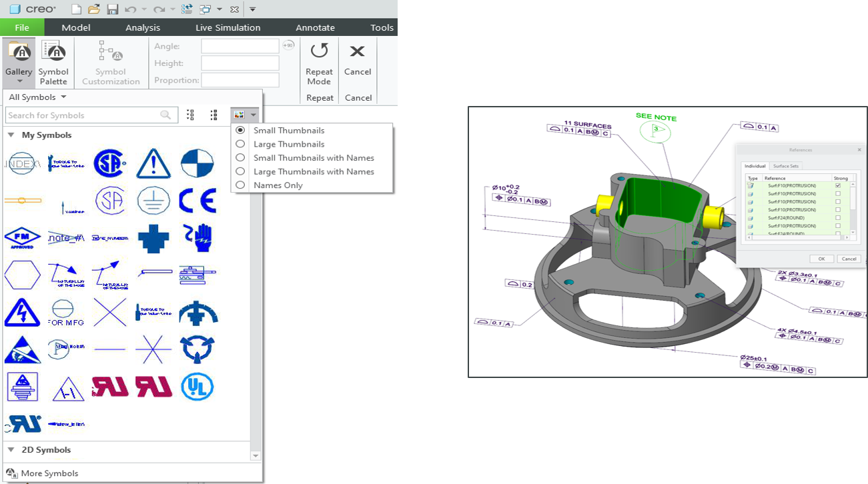Choose the center-of-gravity checkered circle symbol
This screenshot has height=484, width=868.
pyautogui.click(x=197, y=163)
